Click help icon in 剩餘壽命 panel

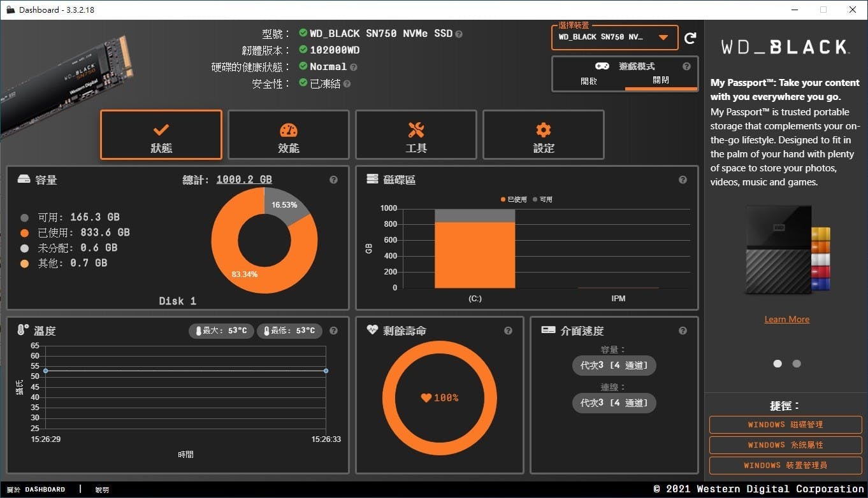[508, 331]
